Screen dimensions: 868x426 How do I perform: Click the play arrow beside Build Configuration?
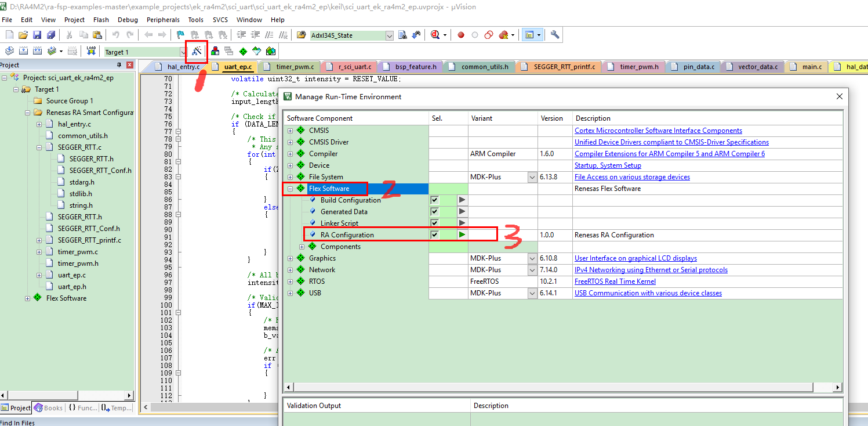coord(462,200)
